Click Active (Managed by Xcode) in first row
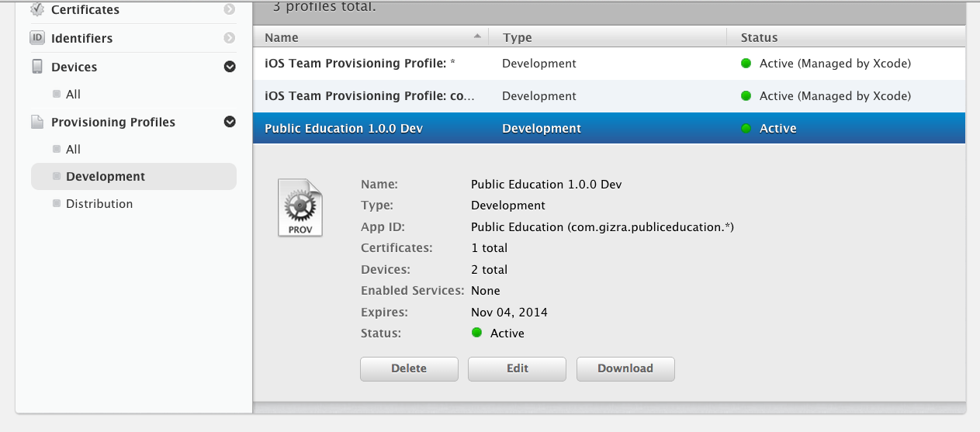 click(835, 64)
